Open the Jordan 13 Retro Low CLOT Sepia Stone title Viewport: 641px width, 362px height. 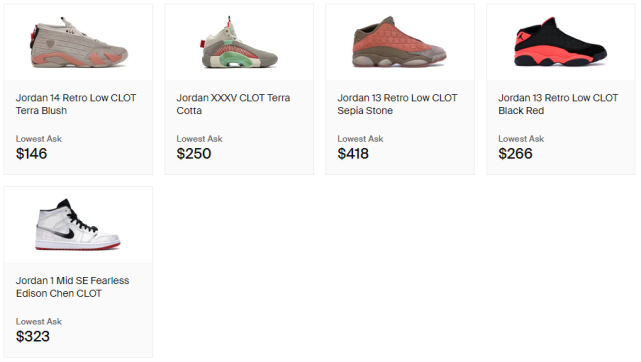point(397,104)
